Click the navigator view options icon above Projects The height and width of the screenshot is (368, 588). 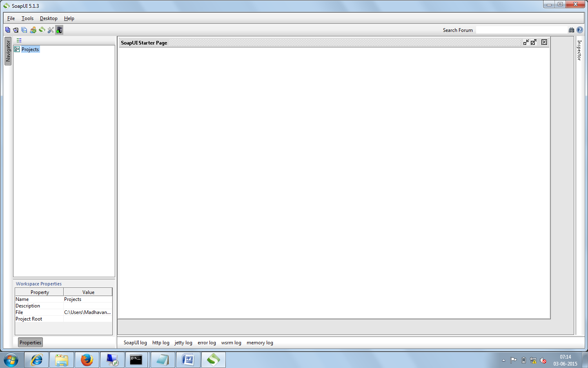[x=19, y=40]
